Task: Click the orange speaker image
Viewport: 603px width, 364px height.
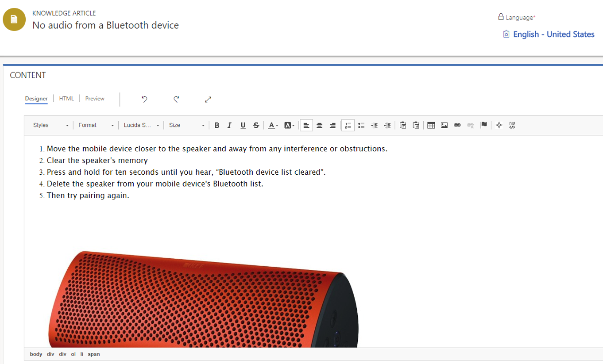Action: 203,299
